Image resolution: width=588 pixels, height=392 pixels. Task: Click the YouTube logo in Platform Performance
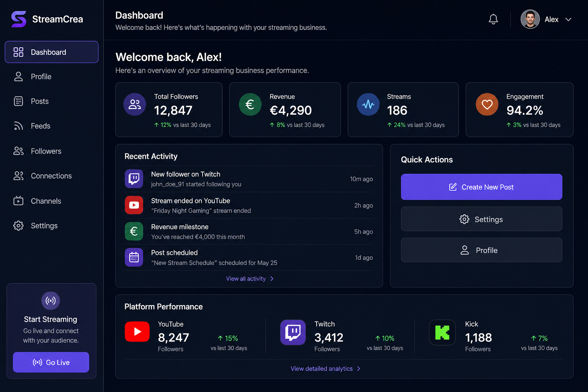point(137,332)
